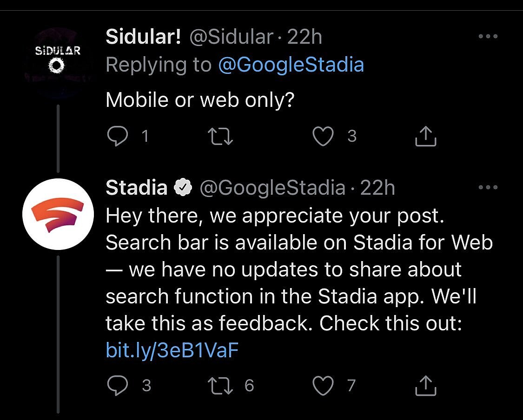Click the @GoogleStadia handle on Stadia's tweet
Screen dimensions: 523x420
pos(272,188)
